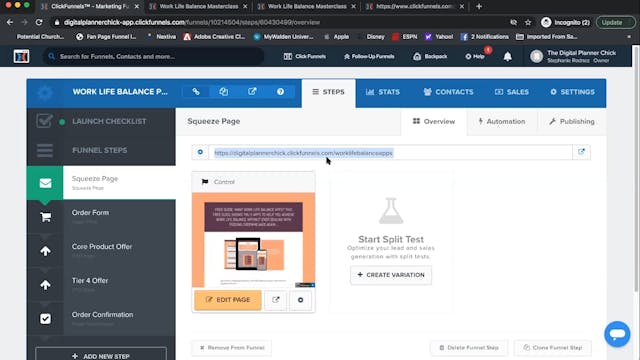The height and width of the screenshot is (360, 640).
Task: Open Imported From Sa... bookmarks folder
Action: point(547,37)
